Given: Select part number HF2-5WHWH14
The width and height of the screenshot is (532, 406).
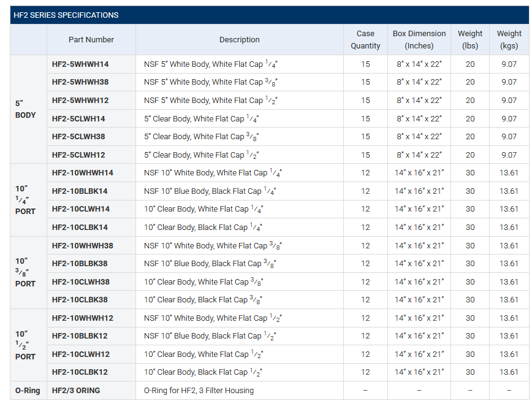Looking at the screenshot, I should click(x=80, y=64).
